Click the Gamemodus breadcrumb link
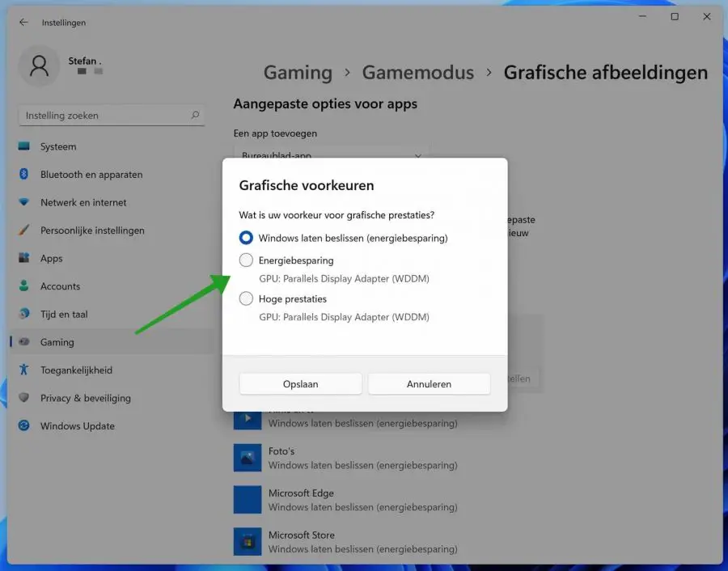728x571 pixels. click(418, 73)
